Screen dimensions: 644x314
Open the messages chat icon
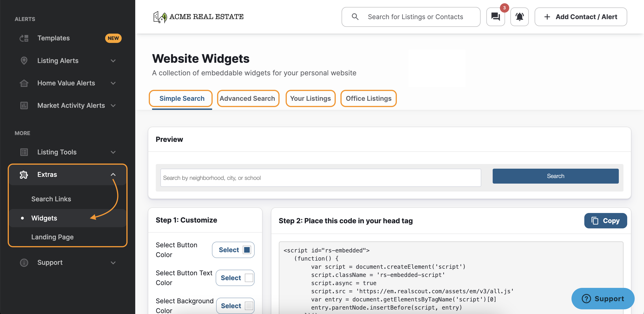pyautogui.click(x=495, y=17)
